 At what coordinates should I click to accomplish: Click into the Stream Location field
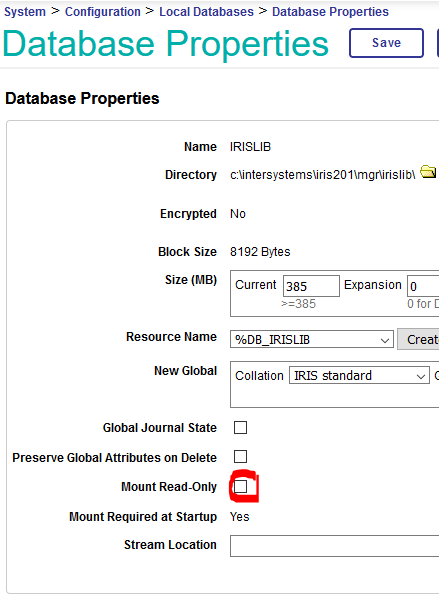pos(334,546)
